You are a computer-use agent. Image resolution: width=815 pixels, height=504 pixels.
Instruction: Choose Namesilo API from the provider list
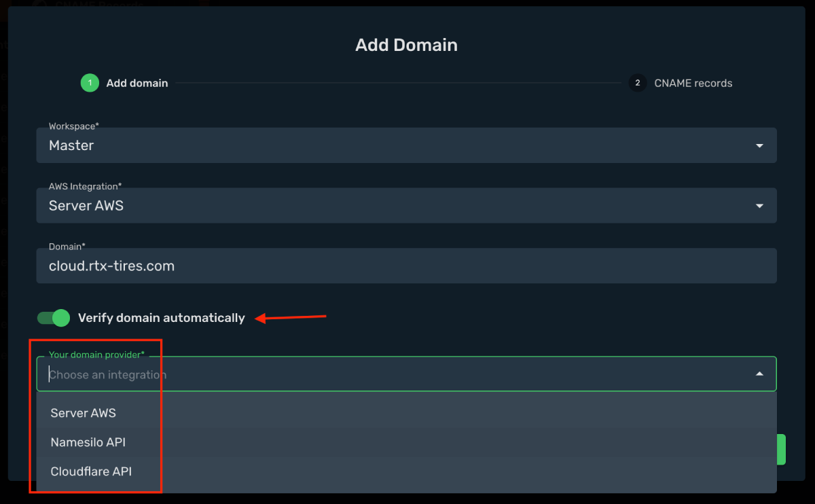coord(406,442)
